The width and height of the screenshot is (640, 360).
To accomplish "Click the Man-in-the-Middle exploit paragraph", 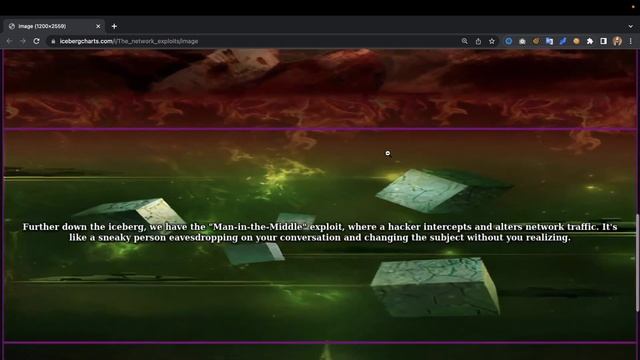I will coord(320,232).
